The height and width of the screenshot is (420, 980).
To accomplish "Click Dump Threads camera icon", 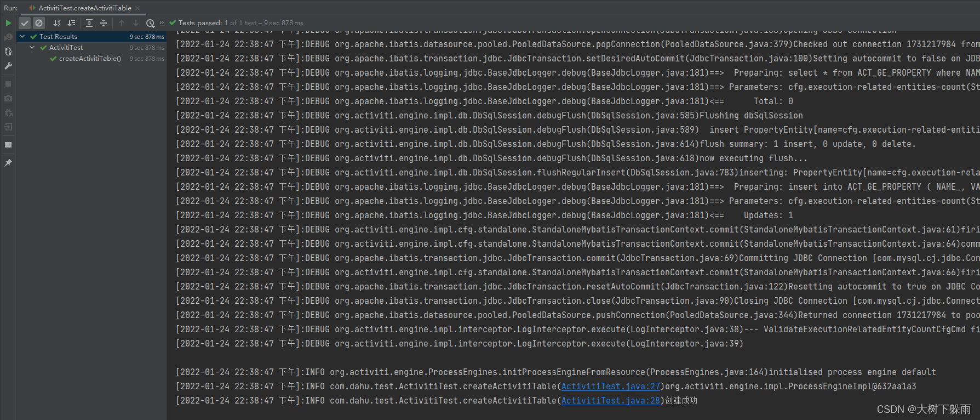I will click(8, 98).
